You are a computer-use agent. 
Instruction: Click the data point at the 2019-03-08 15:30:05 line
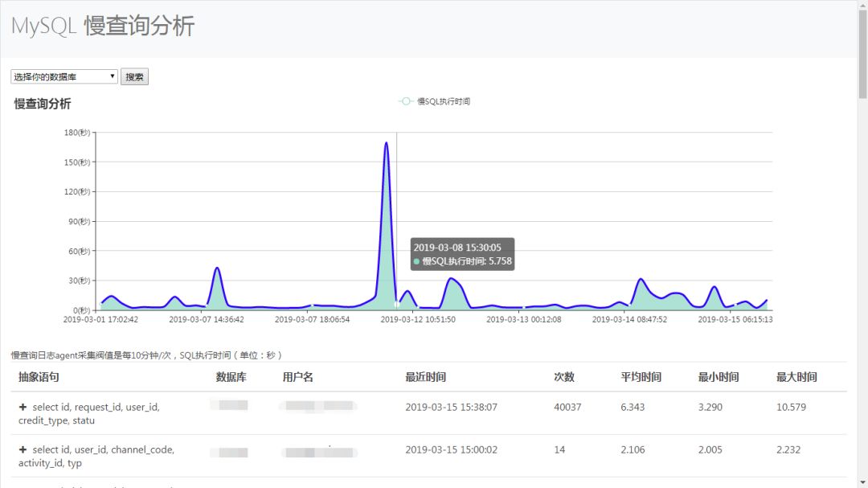(396, 305)
